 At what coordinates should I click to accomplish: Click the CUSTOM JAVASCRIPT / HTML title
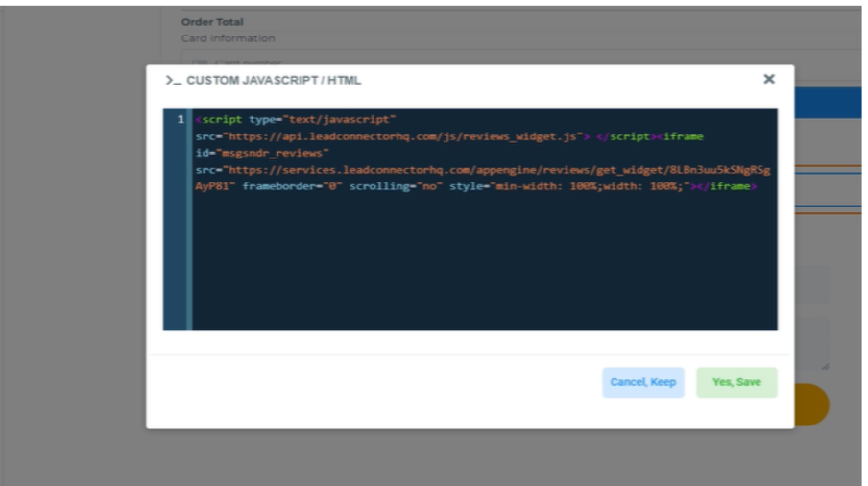tap(274, 81)
